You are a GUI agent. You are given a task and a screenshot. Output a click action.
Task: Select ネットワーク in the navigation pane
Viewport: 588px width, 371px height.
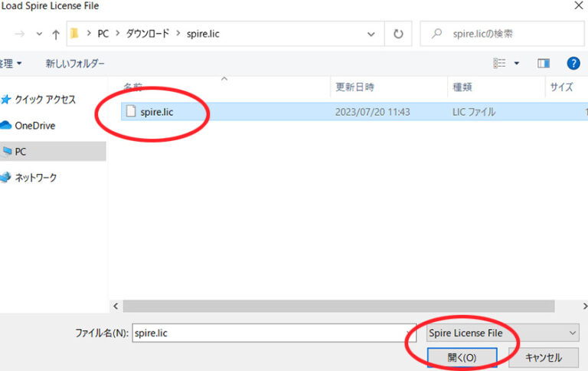pos(35,177)
